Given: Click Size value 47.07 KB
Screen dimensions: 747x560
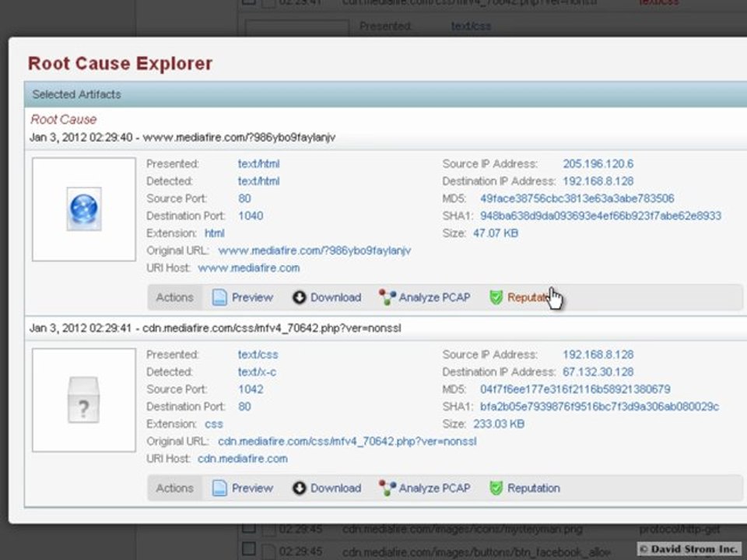Looking at the screenshot, I should tap(496, 233).
